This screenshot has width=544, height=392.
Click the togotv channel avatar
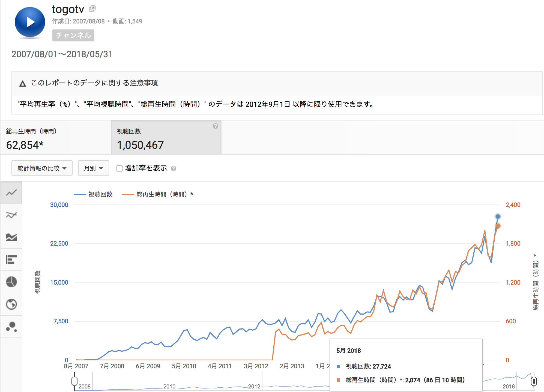(x=30, y=22)
